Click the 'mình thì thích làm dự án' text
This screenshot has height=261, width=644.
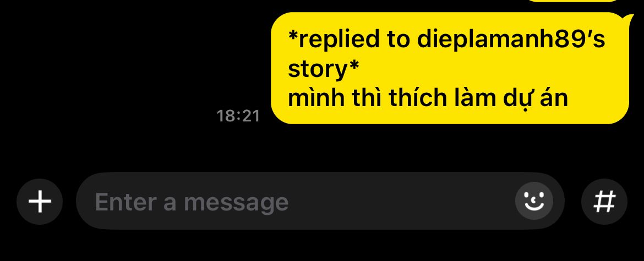428,98
